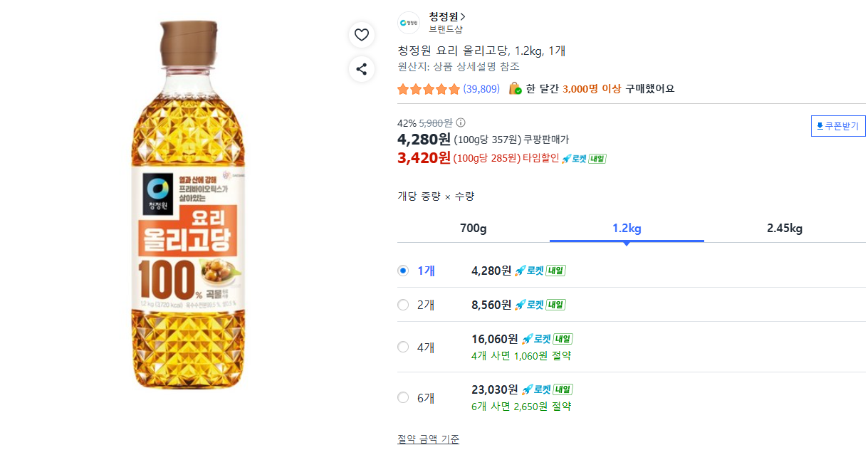Viewport: 868px width, 450px height.
Task: Click the five-star rating icons
Action: click(429, 89)
